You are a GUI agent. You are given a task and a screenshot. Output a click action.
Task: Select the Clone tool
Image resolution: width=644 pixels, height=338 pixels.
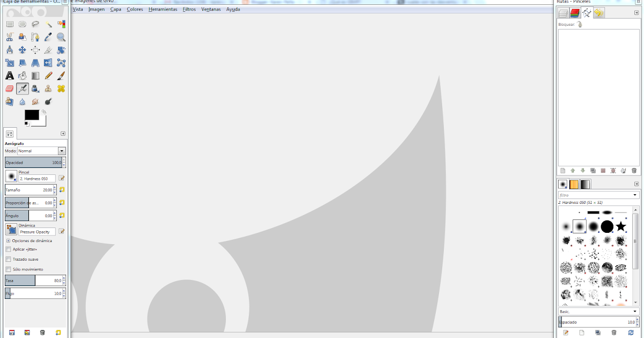tap(48, 89)
